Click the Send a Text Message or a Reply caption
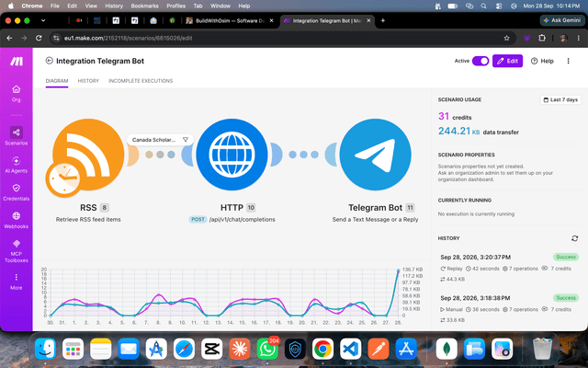Viewport: 588px width, 368px height. 375,219
